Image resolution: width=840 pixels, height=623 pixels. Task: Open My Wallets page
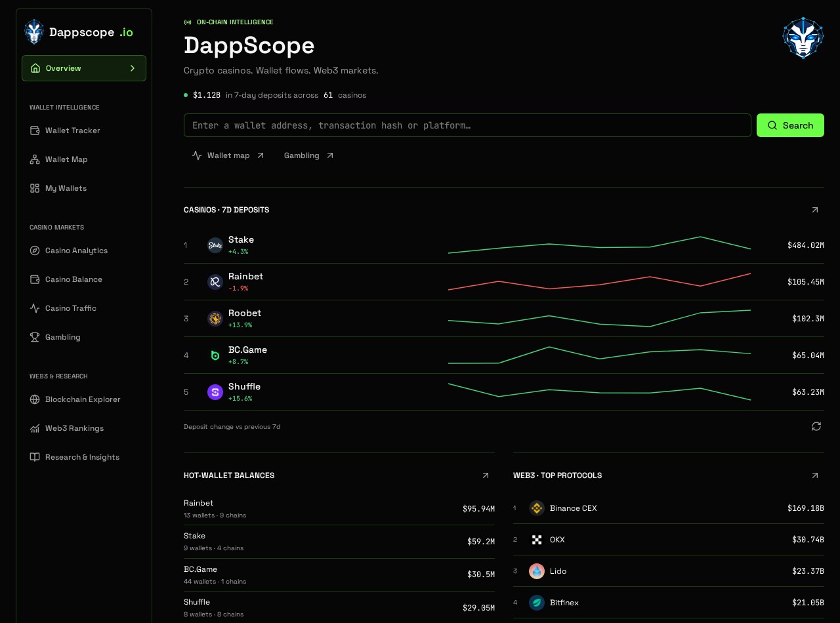click(84, 188)
